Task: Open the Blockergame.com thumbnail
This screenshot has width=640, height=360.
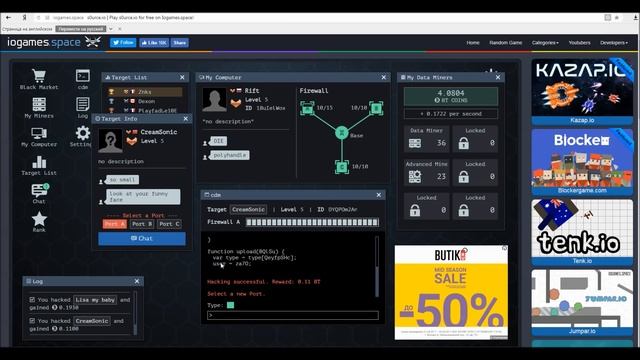Action: tap(582, 162)
